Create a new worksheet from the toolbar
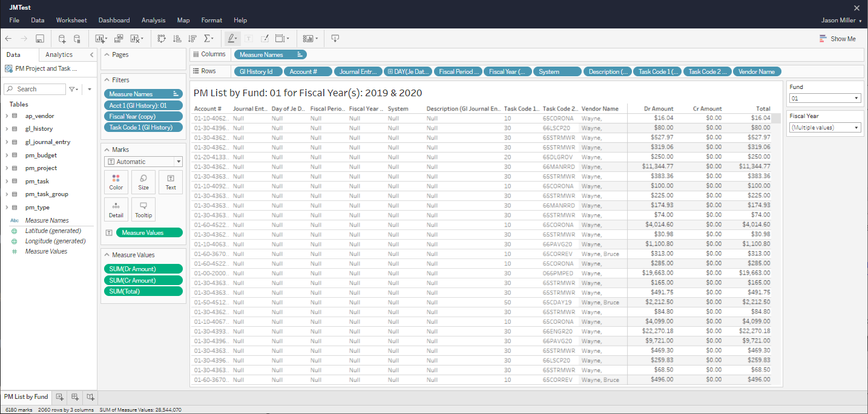 pyautogui.click(x=101, y=39)
